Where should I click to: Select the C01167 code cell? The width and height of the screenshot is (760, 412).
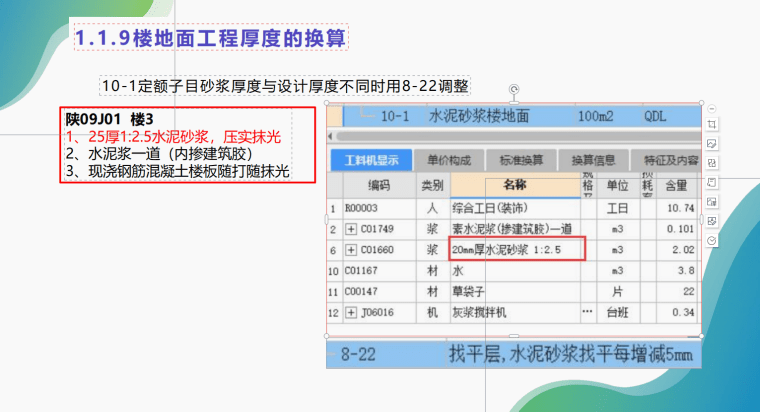pos(379,270)
